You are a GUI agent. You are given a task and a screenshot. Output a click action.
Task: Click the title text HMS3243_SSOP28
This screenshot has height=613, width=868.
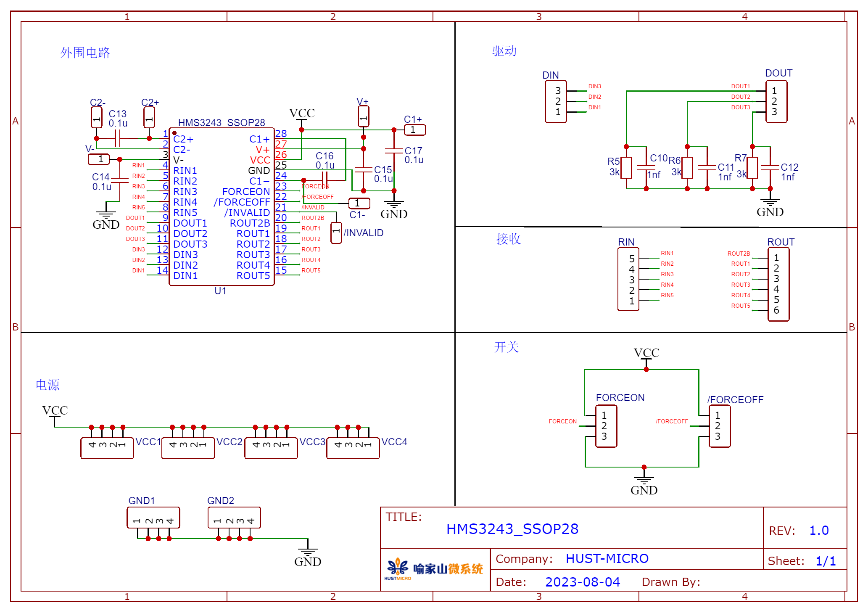tap(512, 529)
